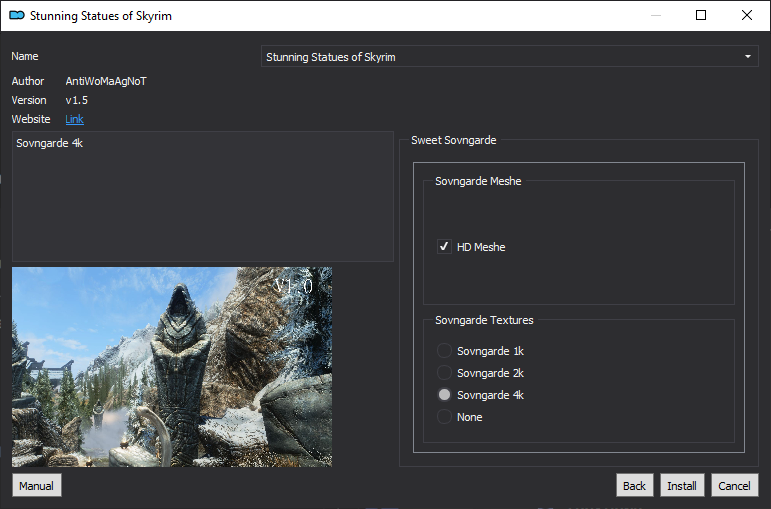Click the Sweet Sovngarde section title
Viewport: 771px width, 509px height.
coord(453,140)
